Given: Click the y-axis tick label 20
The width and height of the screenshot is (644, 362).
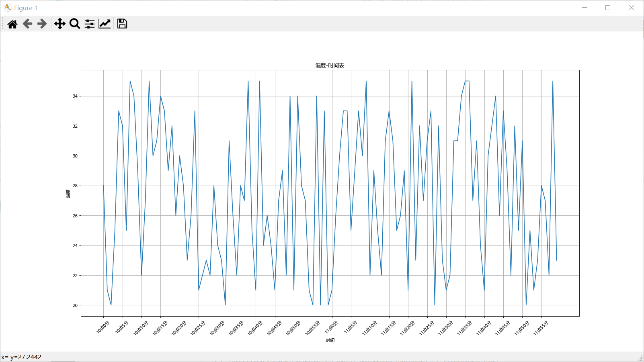Looking at the screenshot, I should tap(75, 305).
